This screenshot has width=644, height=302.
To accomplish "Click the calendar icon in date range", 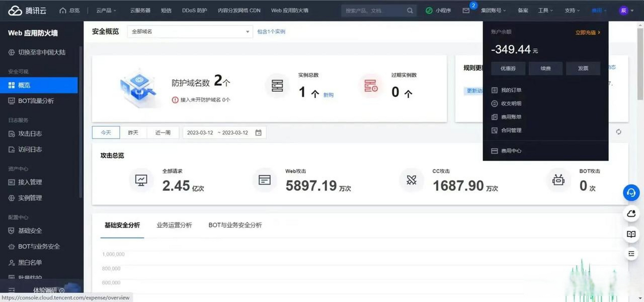I will (x=258, y=133).
